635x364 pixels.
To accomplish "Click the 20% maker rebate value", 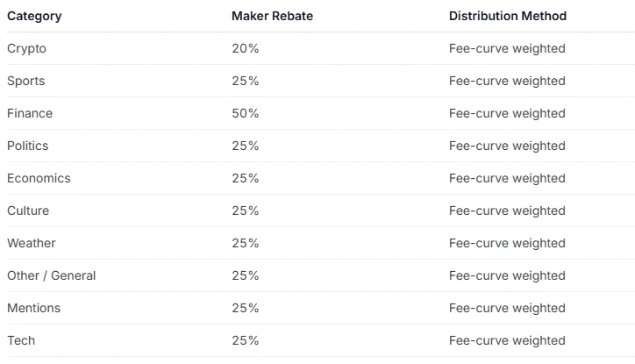I will [245, 48].
